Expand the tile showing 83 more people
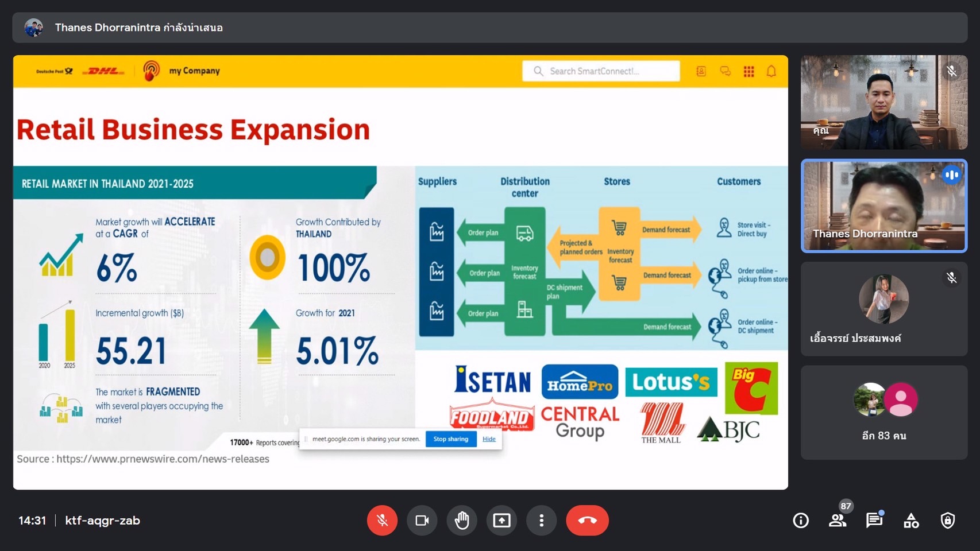The width and height of the screenshot is (980, 551). pyautogui.click(x=883, y=412)
